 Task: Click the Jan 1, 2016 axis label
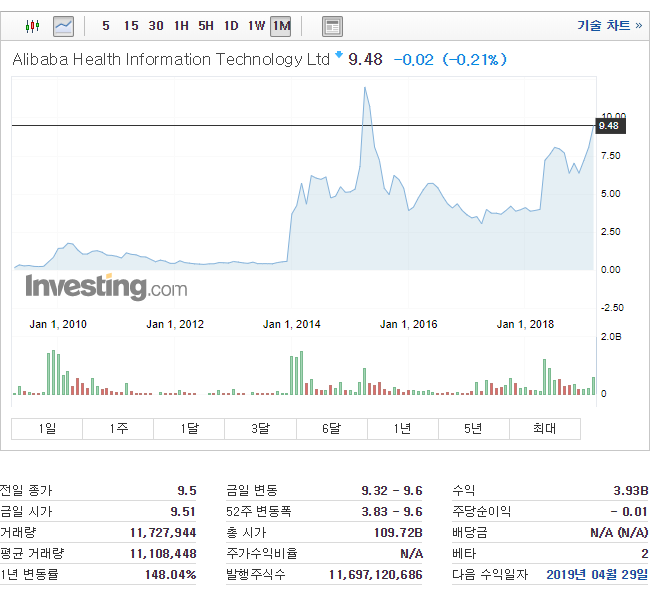click(x=409, y=324)
